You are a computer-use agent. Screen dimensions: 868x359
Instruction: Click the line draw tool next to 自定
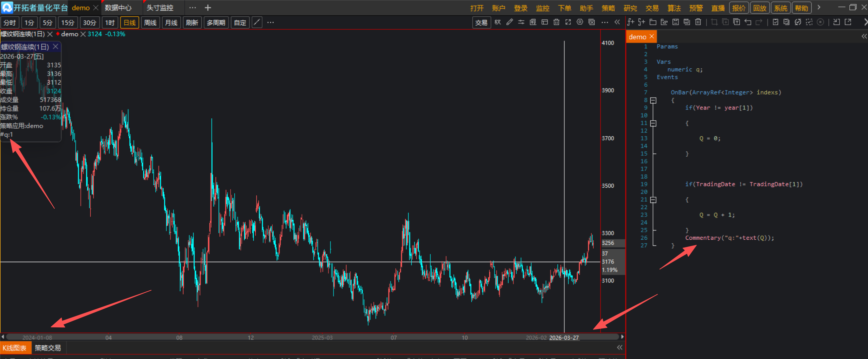[x=257, y=22]
